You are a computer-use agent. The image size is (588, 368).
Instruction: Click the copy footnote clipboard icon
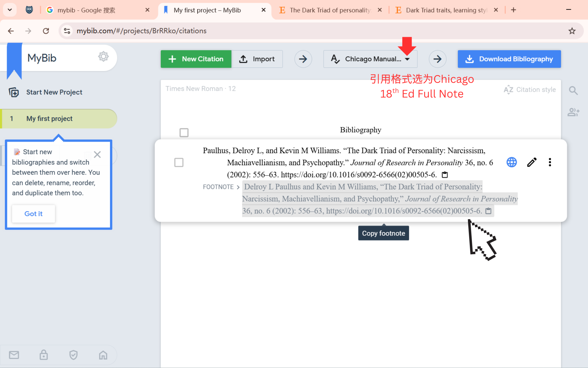[x=488, y=211]
